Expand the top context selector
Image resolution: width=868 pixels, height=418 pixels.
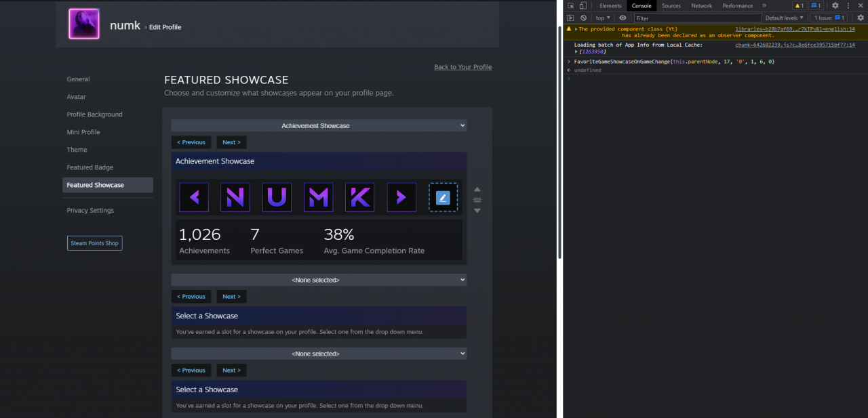tap(603, 18)
